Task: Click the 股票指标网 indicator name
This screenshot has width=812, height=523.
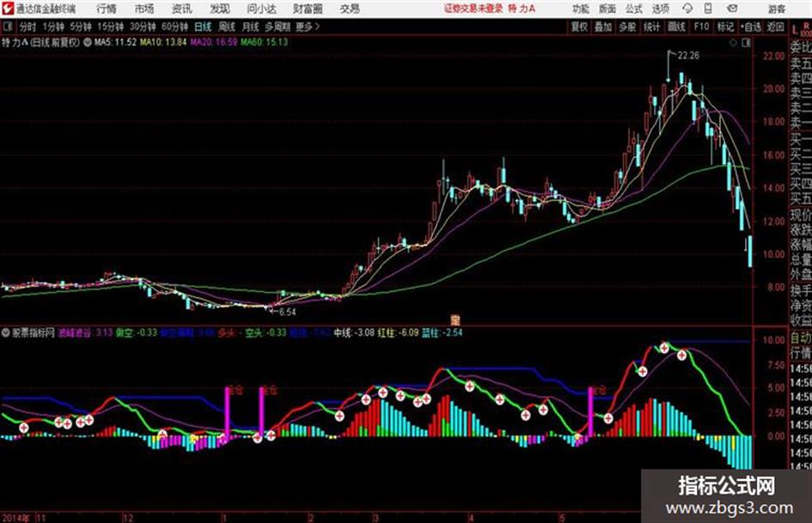Action: [x=33, y=333]
